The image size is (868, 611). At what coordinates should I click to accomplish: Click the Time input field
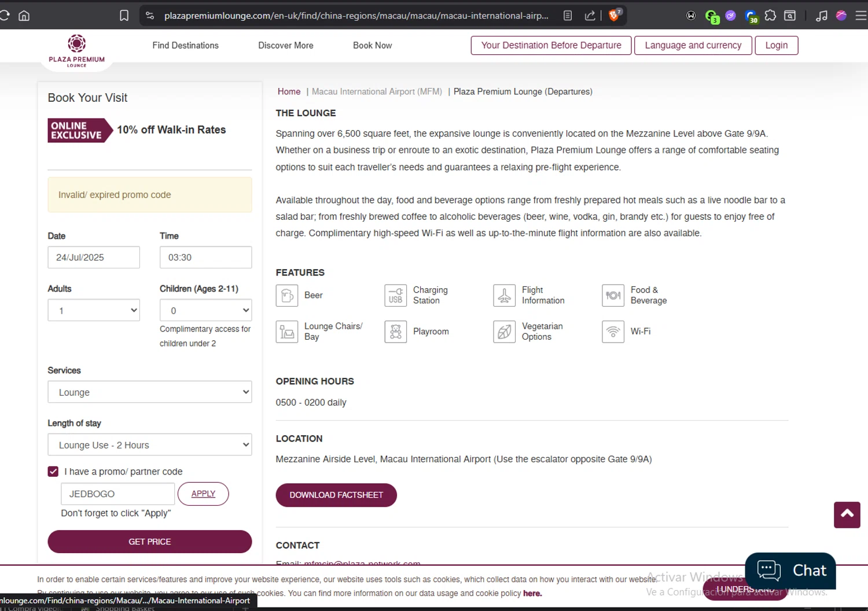point(205,257)
